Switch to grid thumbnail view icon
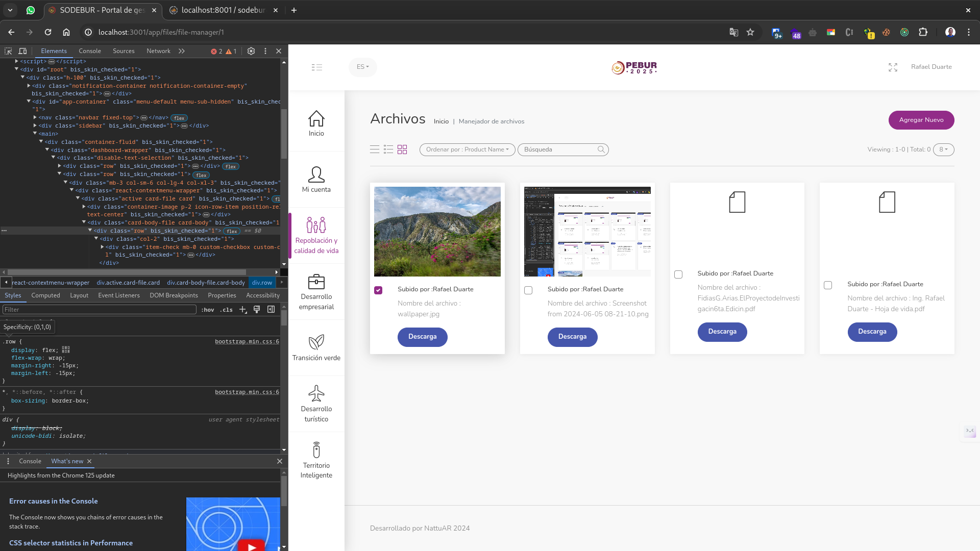The image size is (980, 551). pyautogui.click(x=402, y=149)
